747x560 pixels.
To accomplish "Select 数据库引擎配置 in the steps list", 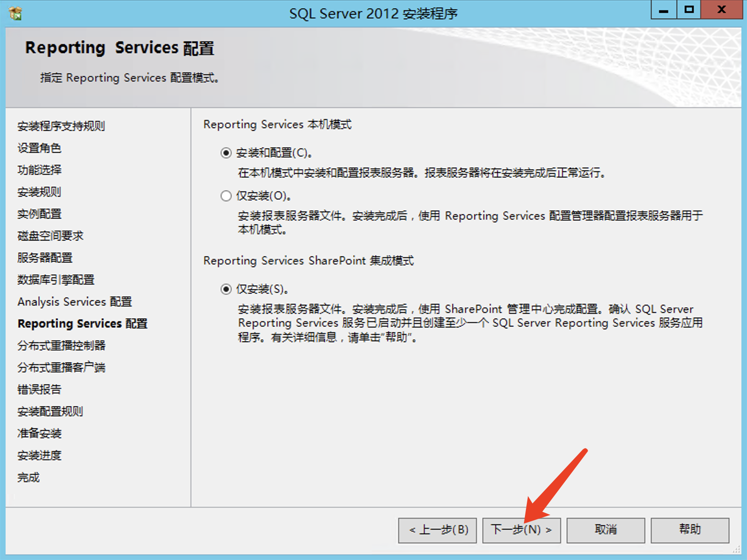I will click(56, 280).
